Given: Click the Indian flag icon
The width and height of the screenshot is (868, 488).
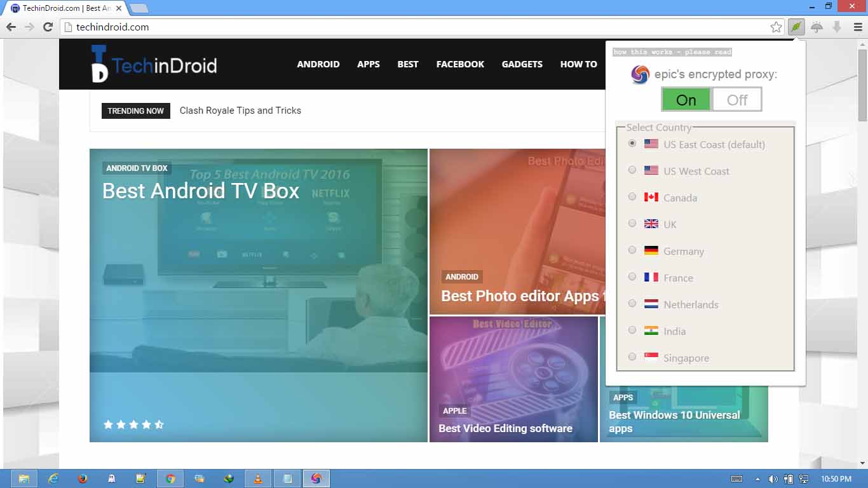Looking at the screenshot, I should 651,331.
